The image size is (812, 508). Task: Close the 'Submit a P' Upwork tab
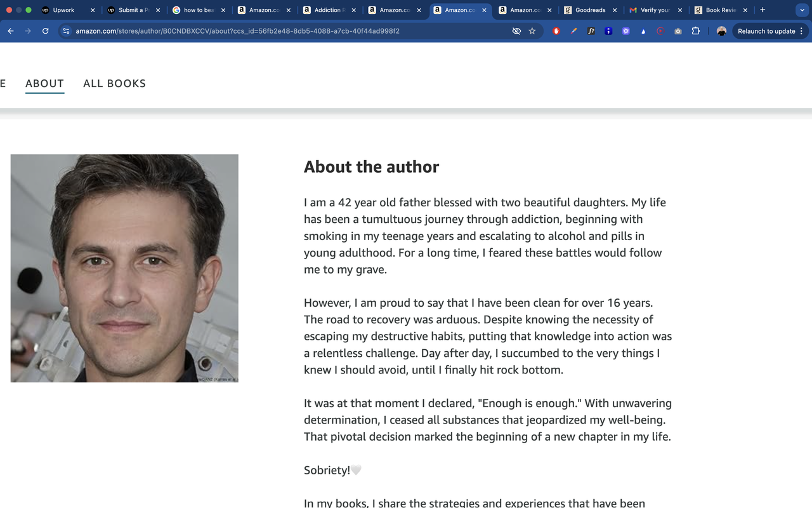pyautogui.click(x=158, y=10)
